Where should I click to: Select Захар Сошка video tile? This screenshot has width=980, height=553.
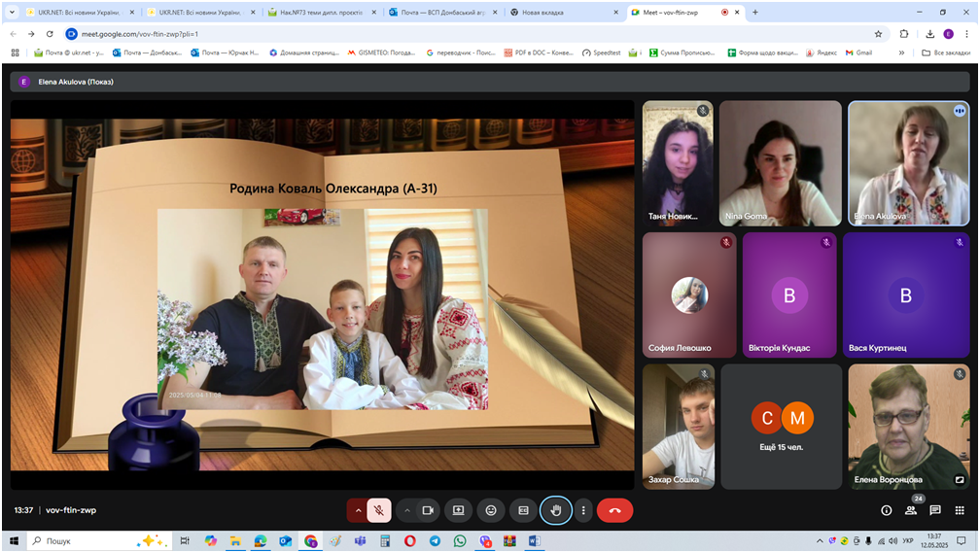(x=679, y=427)
